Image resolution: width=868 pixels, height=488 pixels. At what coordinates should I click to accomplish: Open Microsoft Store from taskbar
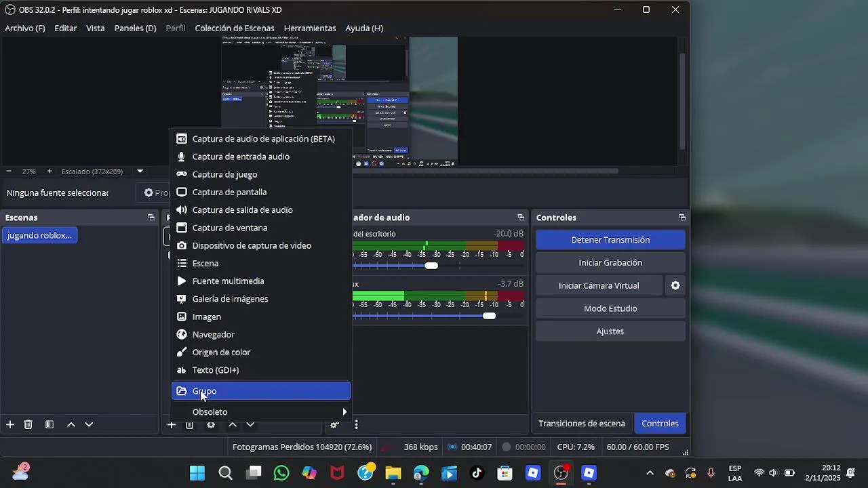pyautogui.click(x=505, y=473)
